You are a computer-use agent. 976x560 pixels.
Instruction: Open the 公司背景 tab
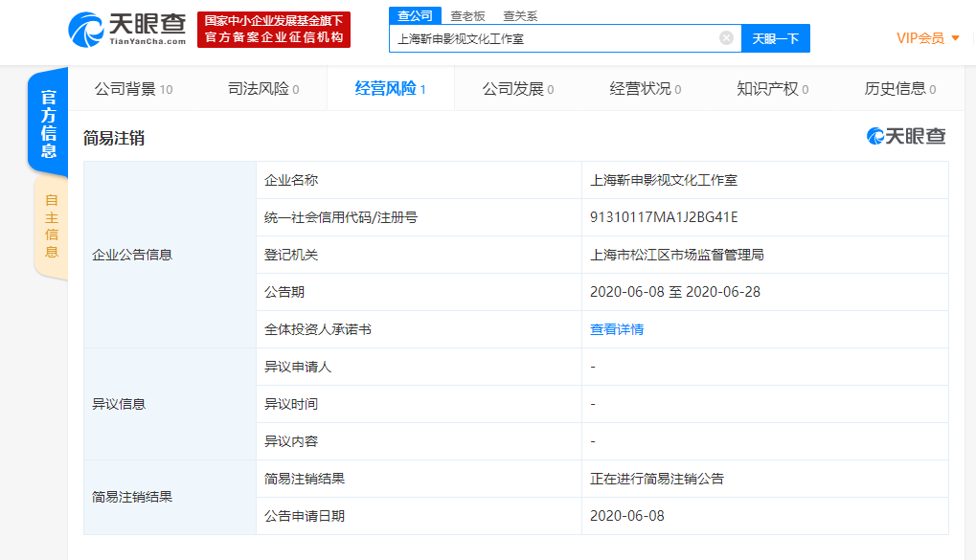[128, 87]
